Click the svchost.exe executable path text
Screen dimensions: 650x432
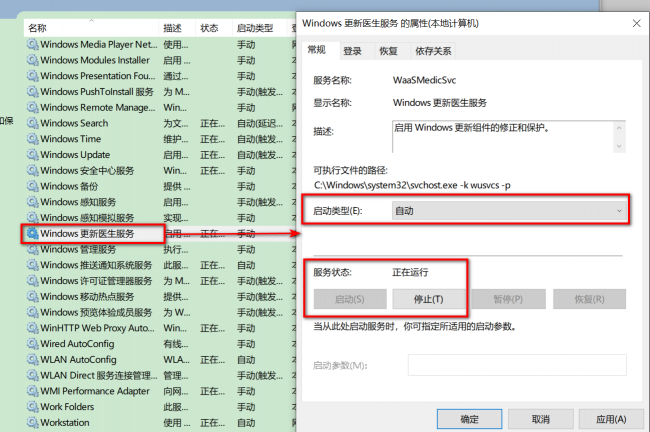[412, 185]
